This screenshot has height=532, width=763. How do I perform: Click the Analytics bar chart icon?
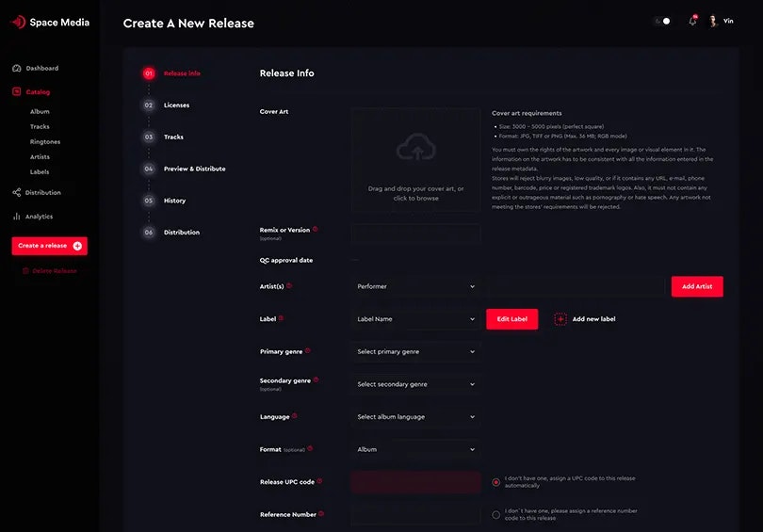pos(17,217)
